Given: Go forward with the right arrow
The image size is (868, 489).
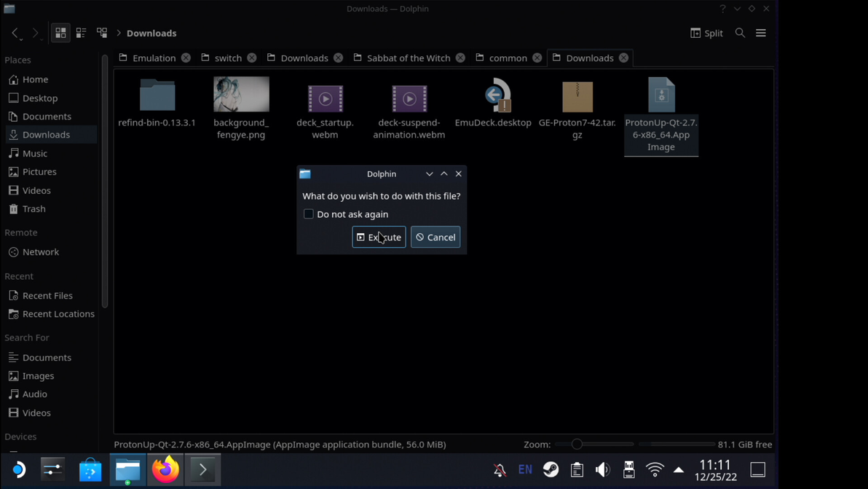Looking at the screenshot, I should tap(36, 34).
